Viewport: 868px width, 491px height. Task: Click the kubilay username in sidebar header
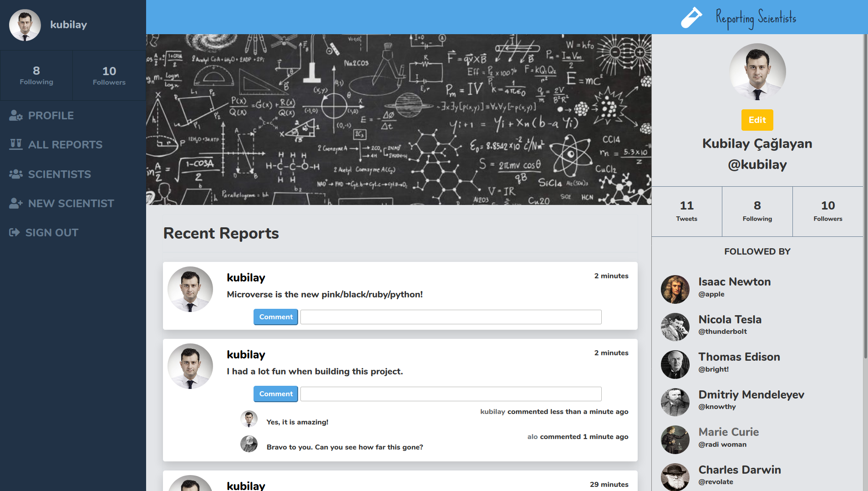(x=69, y=25)
